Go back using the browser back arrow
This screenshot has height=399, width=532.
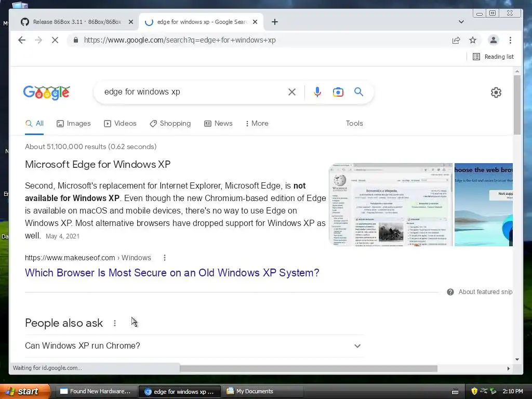coord(22,40)
